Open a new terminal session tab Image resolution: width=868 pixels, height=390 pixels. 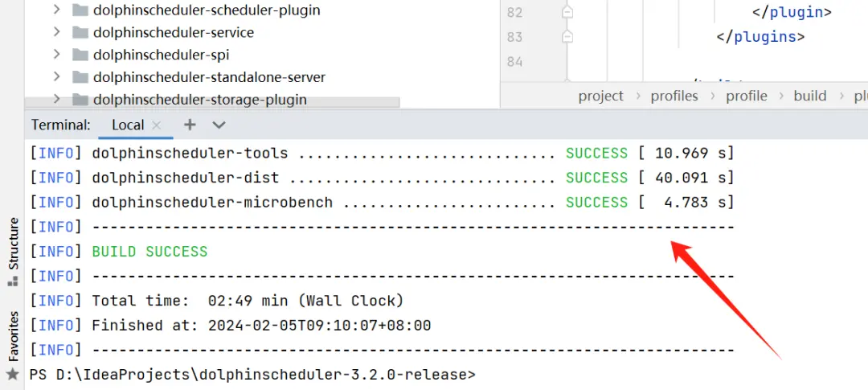[x=190, y=125]
